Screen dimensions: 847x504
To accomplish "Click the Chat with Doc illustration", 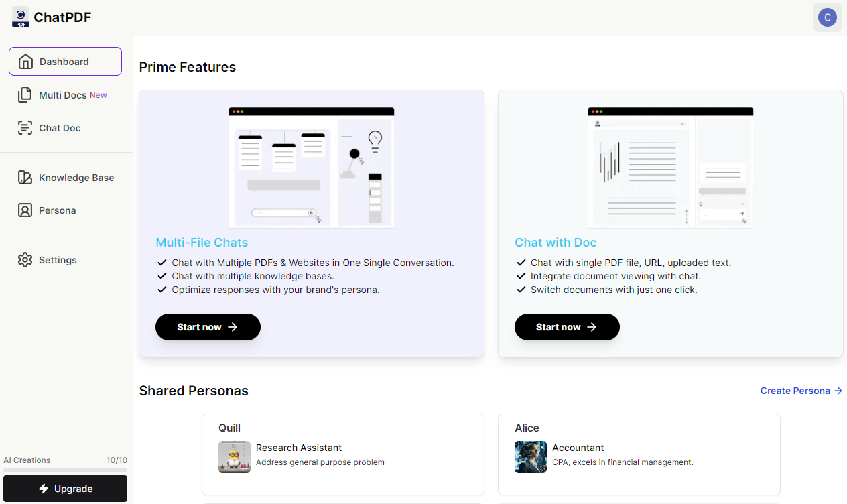I will (x=670, y=168).
